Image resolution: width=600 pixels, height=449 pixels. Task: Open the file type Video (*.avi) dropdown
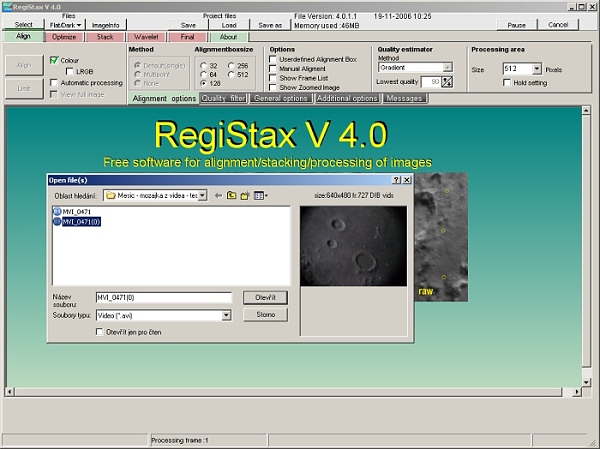pyautogui.click(x=226, y=315)
